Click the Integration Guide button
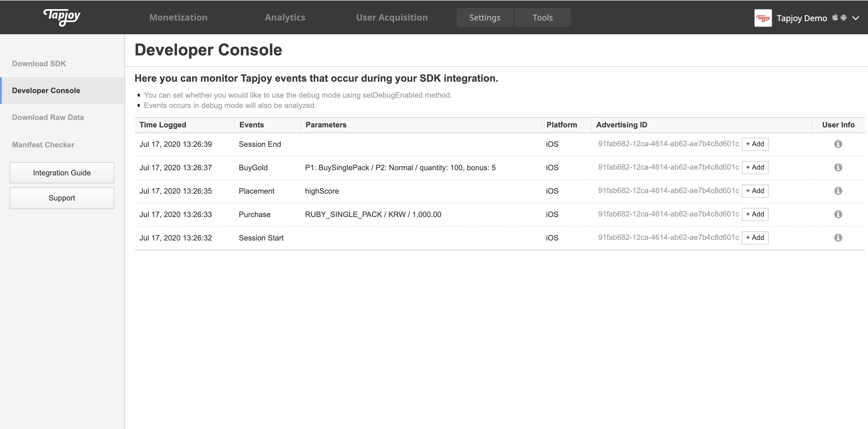The image size is (868, 429). (62, 173)
